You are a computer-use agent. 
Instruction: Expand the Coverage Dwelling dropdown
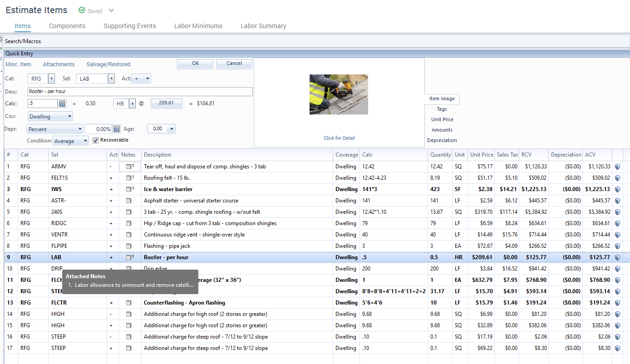point(69,117)
